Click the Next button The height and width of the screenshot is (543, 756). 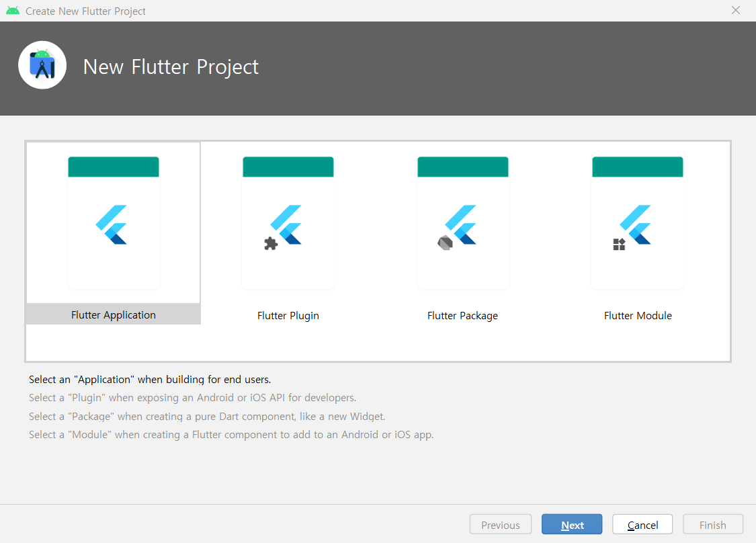(572, 525)
